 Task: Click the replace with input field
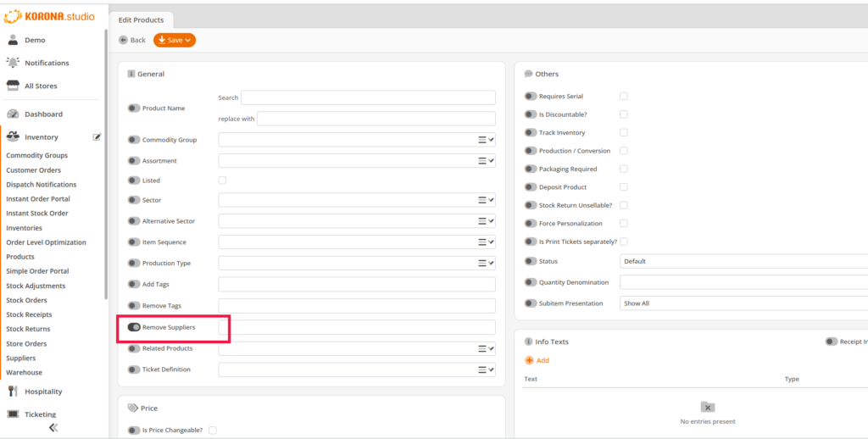[x=376, y=119]
